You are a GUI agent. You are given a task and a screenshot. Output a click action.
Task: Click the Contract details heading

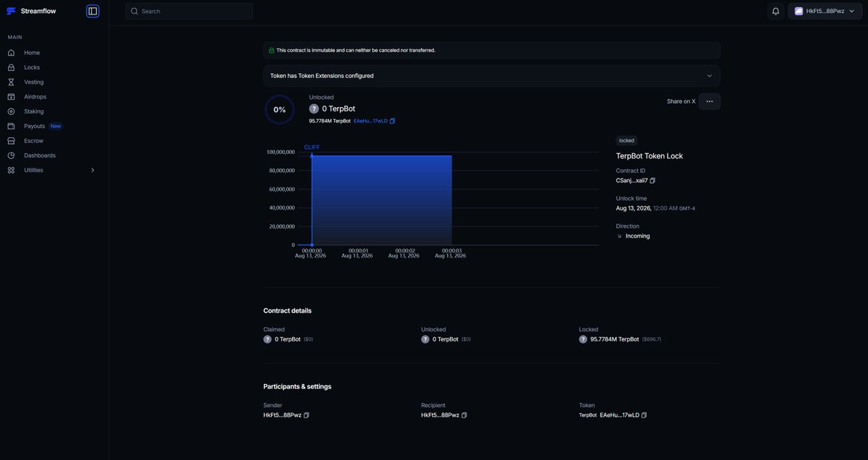[287, 311]
